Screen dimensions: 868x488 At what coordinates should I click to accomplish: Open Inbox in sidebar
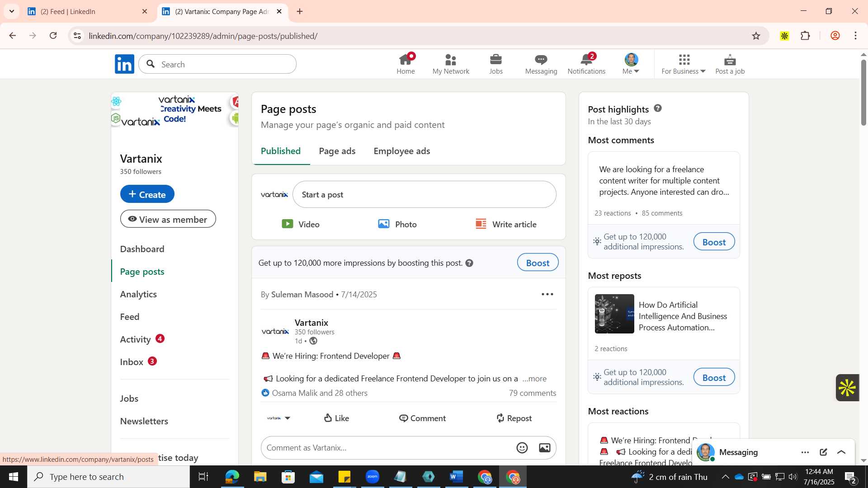pos(132,362)
